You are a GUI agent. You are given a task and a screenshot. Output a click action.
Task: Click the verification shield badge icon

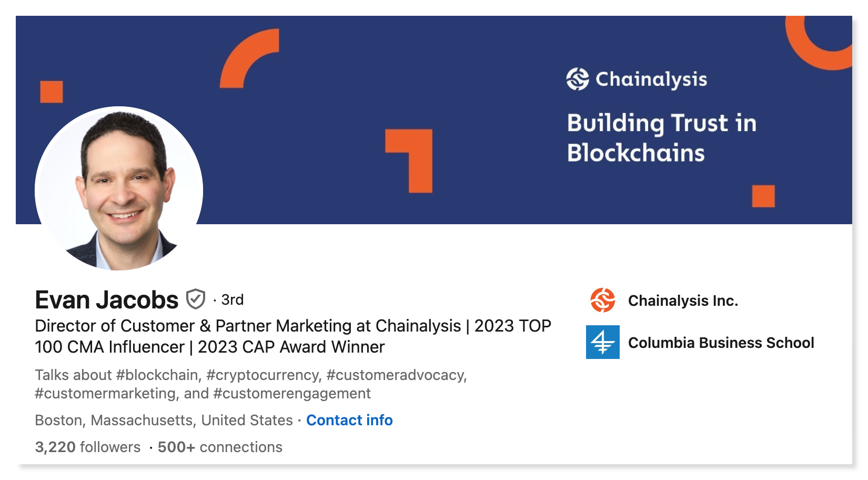coord(196,299)
